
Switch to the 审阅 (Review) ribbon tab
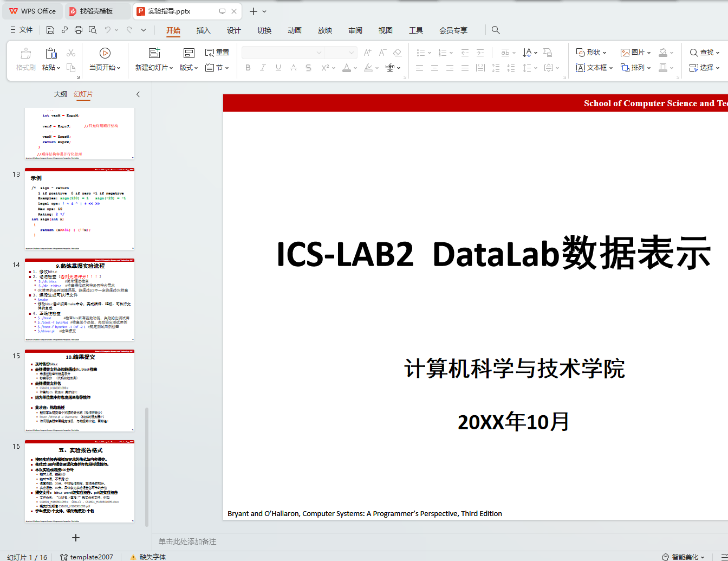point(355,30)
